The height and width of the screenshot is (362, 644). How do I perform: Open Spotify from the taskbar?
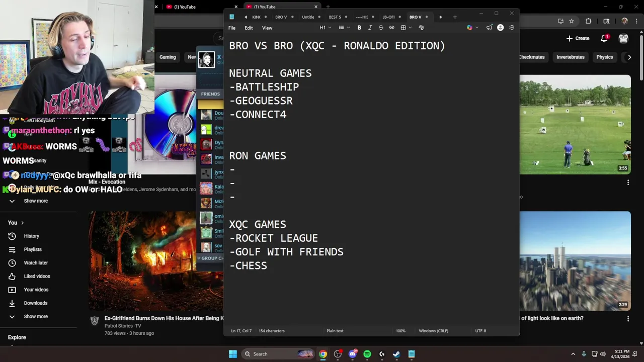[367, 354]
